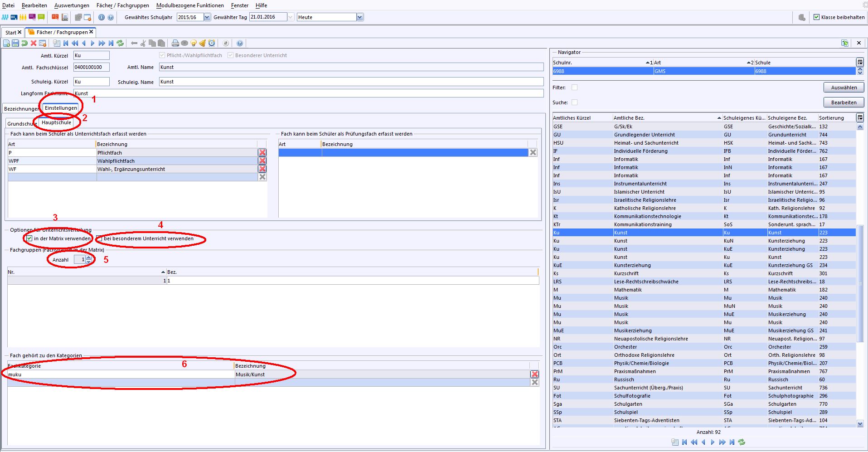This screenshot has width=868, height=452.
Task: Click the green refresh icon above Navigator
Action: pos(845,43)
